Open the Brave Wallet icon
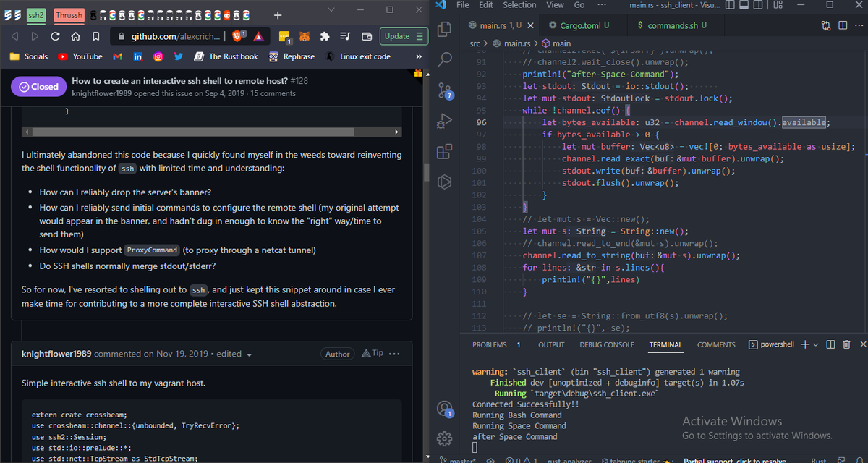Image resolution: width=868 pixels, height=463 pixels. click(x=366, y=36)
